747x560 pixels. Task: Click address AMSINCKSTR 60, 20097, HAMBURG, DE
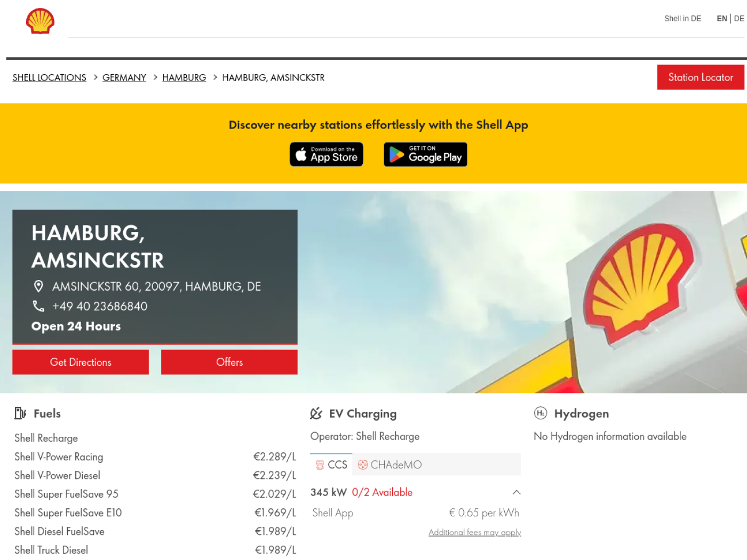coord(157,286)
